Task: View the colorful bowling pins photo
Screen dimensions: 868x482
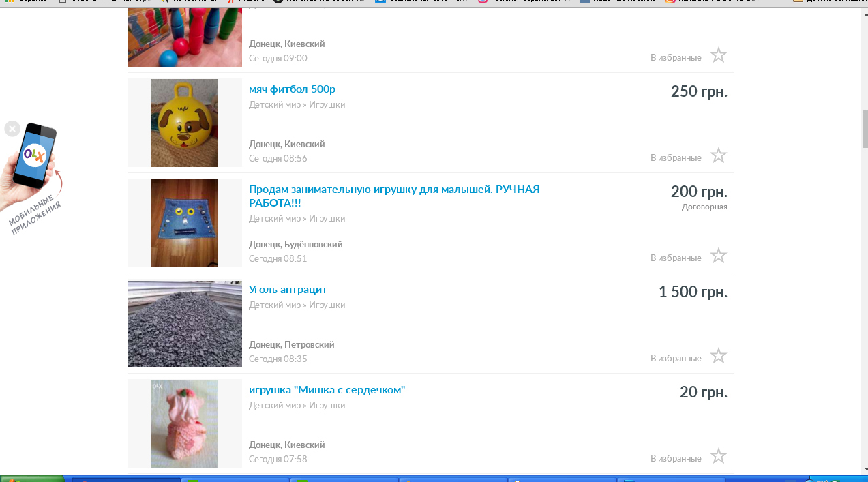Action: (185, 38)
